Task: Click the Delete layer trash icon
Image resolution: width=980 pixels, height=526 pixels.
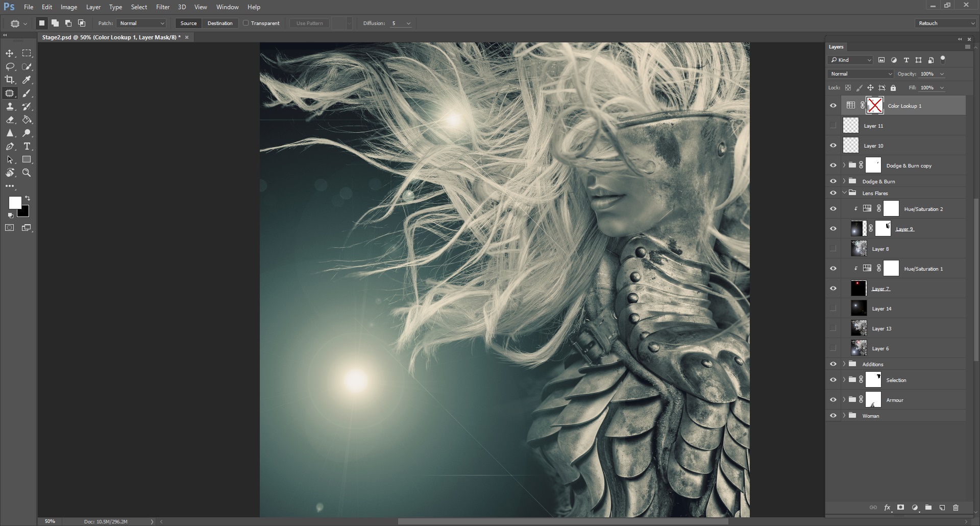Action: point(955,508)
